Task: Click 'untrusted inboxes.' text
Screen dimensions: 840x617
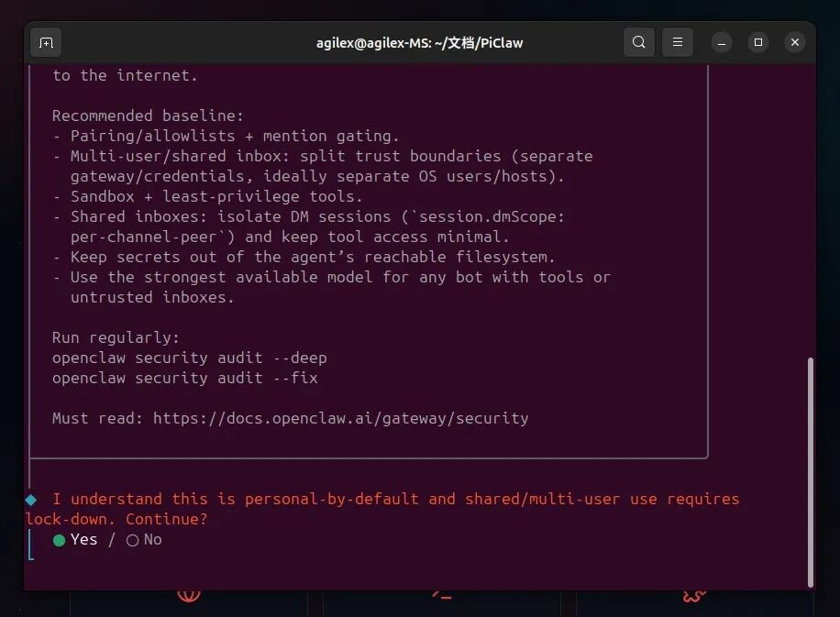Action: click(152, 297)
